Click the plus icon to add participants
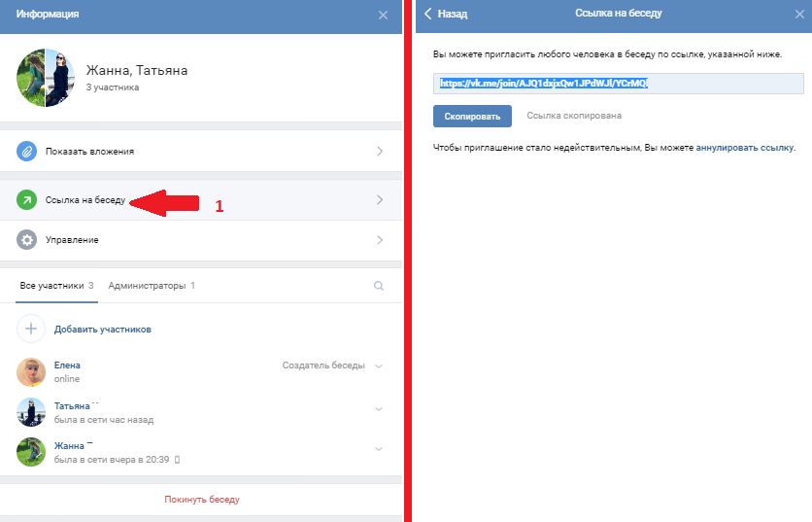 coord(31,329)
